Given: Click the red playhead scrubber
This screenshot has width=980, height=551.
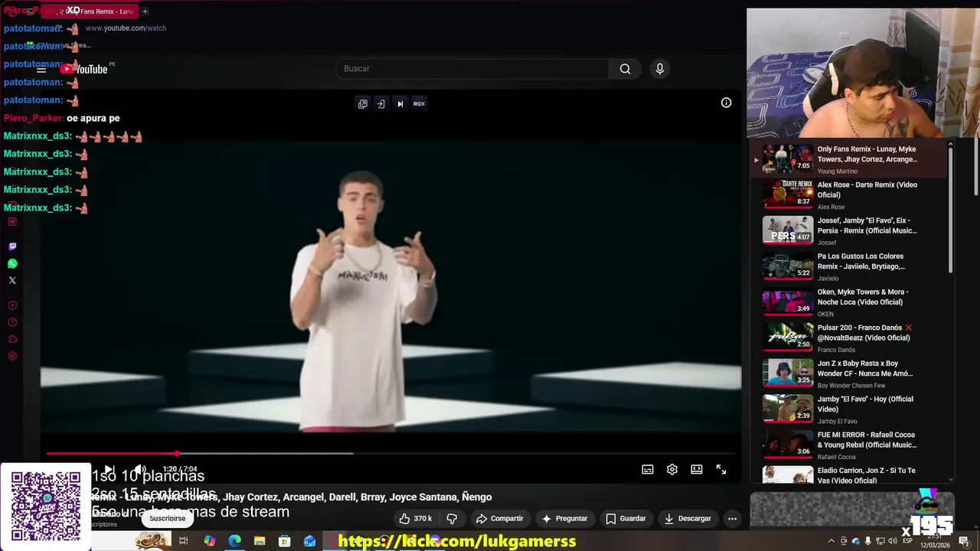Looking at the screenshot, I should pyautogui.click(x=177, y=454).
